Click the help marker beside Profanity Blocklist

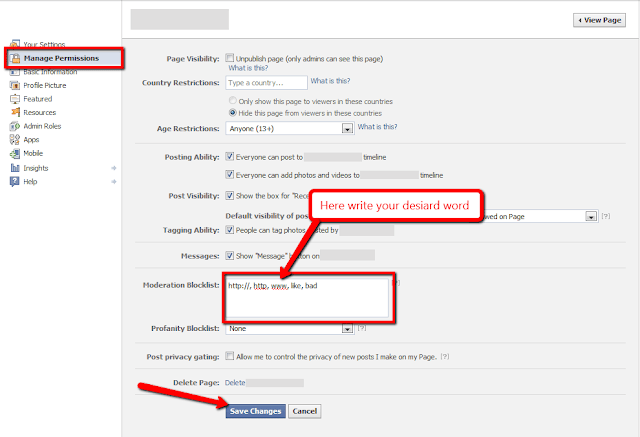click(362, 328)
